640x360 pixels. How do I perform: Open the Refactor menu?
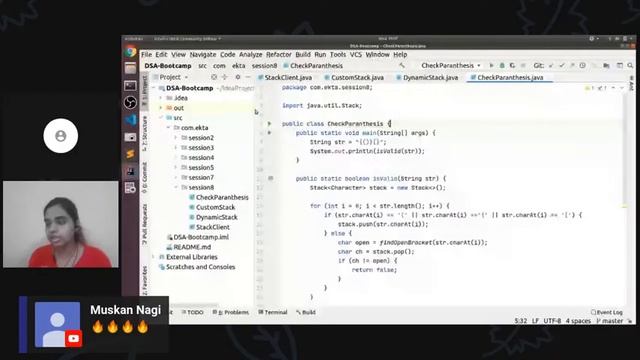pos(279,54)
